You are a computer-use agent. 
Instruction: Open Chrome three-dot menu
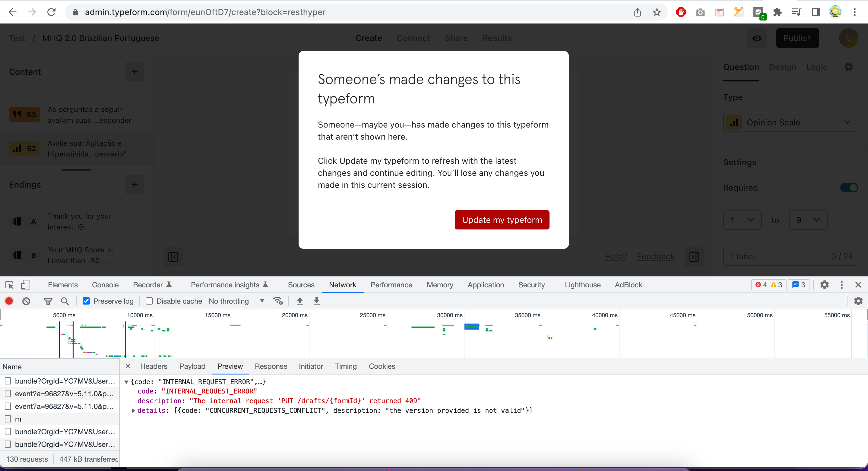[854, 12]
